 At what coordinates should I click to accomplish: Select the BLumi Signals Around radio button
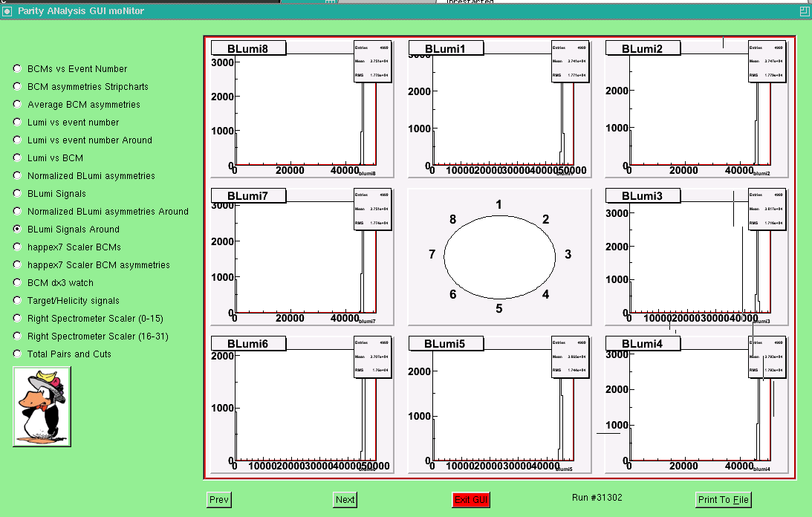tap(18, 229)
